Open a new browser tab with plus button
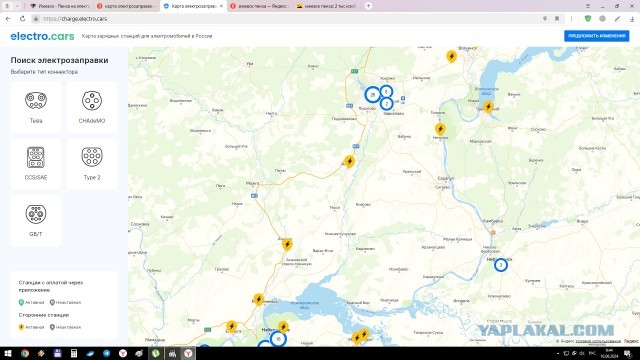 [368, 6]
